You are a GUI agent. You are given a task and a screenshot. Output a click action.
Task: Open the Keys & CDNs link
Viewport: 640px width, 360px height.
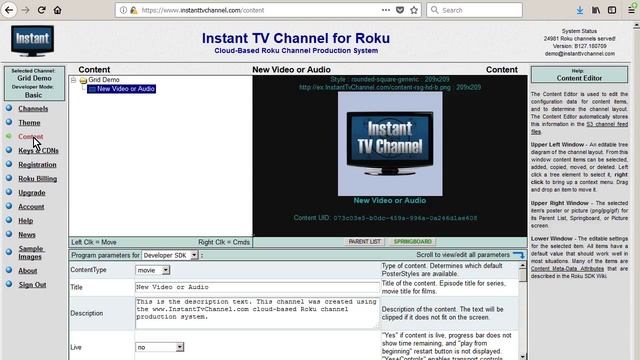[x=38, y=151]
